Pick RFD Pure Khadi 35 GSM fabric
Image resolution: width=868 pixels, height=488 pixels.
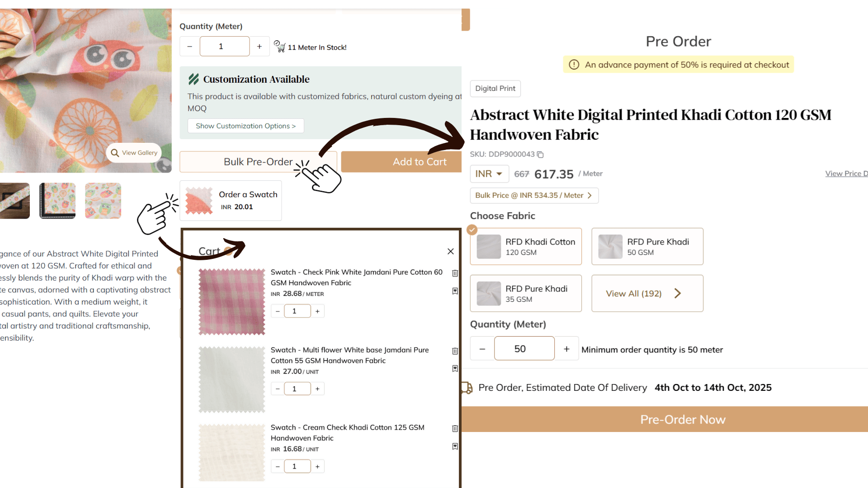point(526,294)
